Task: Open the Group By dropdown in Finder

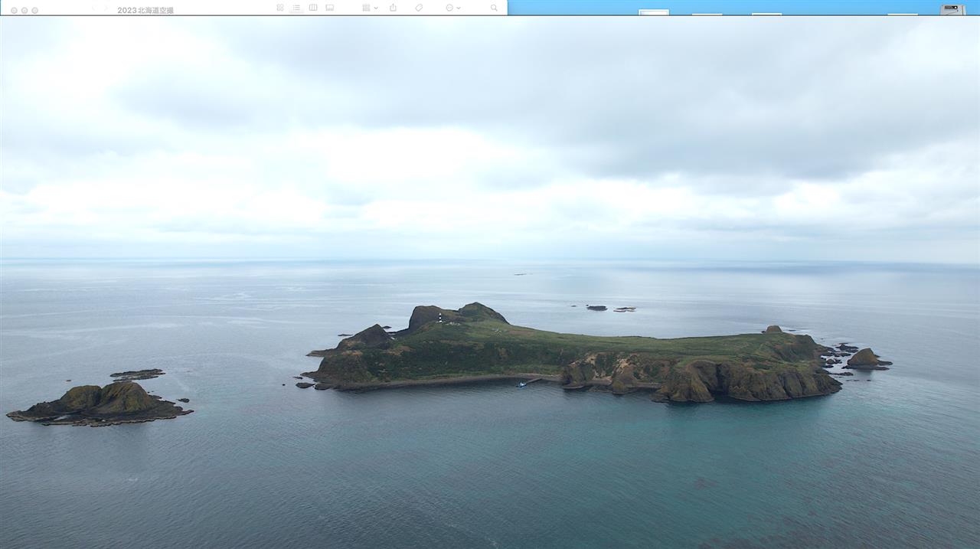Action: click(370, 8)
